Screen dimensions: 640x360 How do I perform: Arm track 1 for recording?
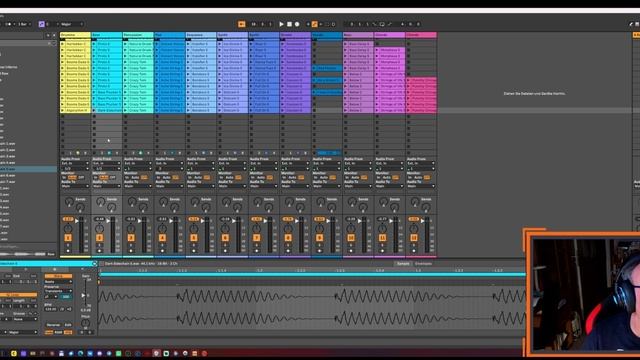[x=68, y=251]
